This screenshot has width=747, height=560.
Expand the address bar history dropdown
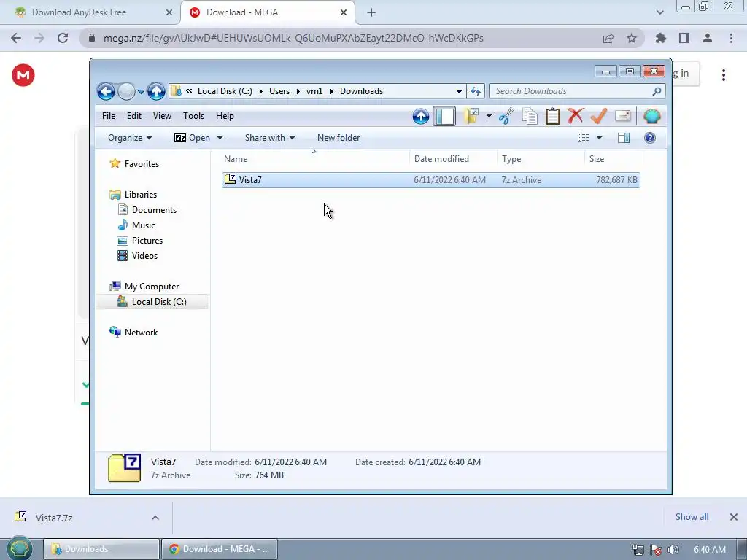(459, 91)
